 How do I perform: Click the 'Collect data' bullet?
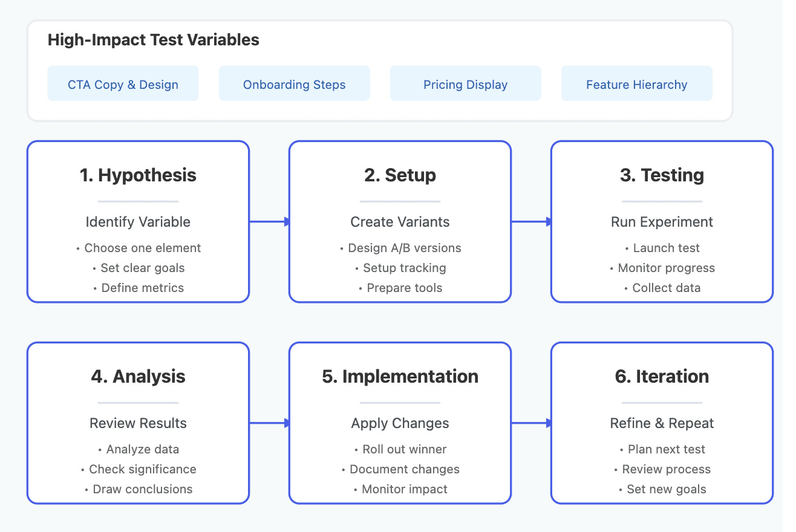click(x=662, y=288)
